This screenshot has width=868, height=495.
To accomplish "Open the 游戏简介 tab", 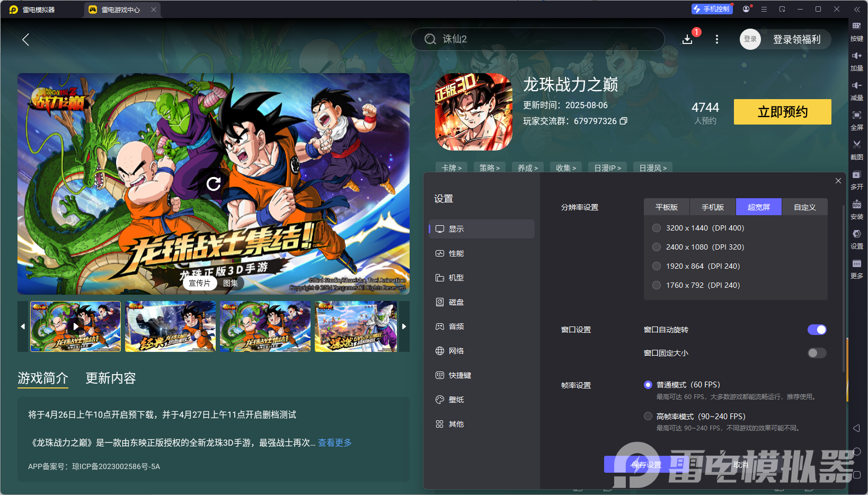I will coord(43,378).
